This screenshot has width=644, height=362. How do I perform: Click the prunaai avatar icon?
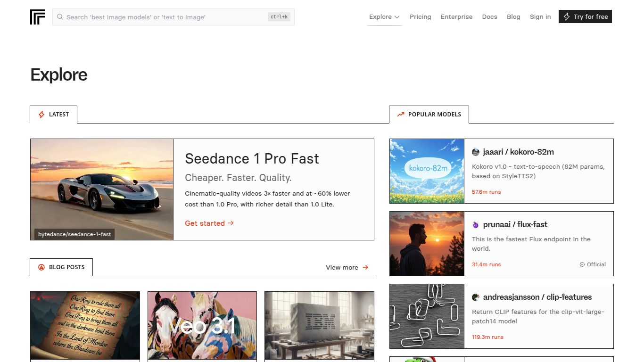tap(476, 225)
